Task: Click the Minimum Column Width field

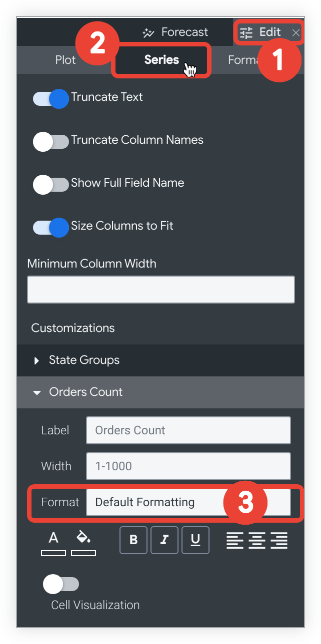Action: [160, 290]
